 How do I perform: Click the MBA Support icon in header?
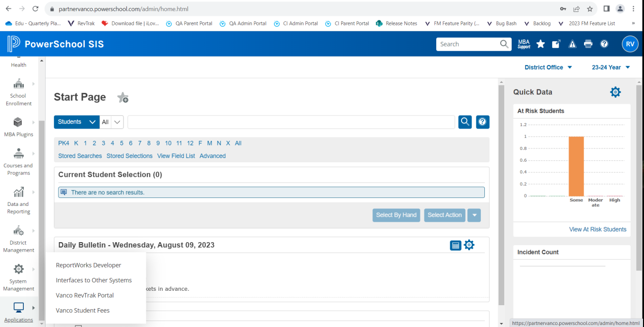point(524,44)
